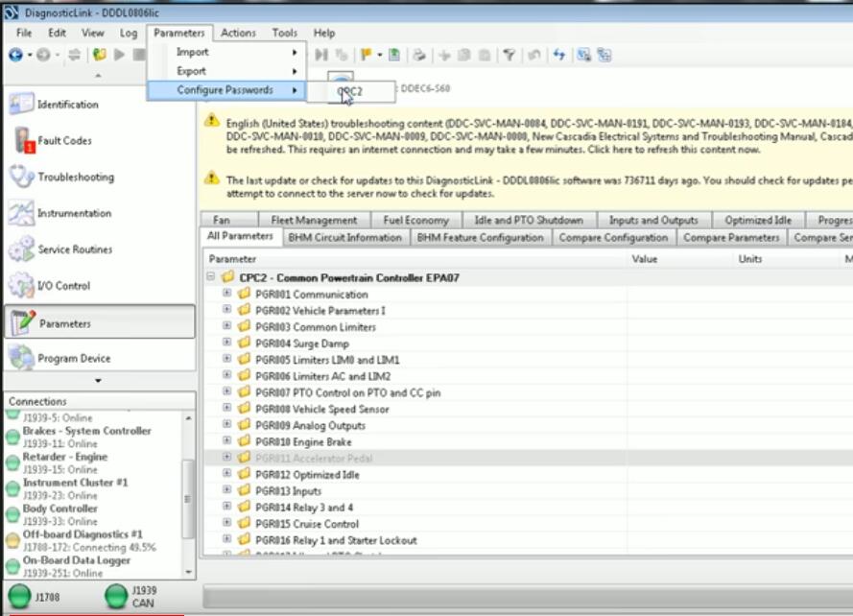Click PGR001 Communication folder icon
The width and height of the screenshot is (853, 616).
pyautogui.click(x=245, y=294)
